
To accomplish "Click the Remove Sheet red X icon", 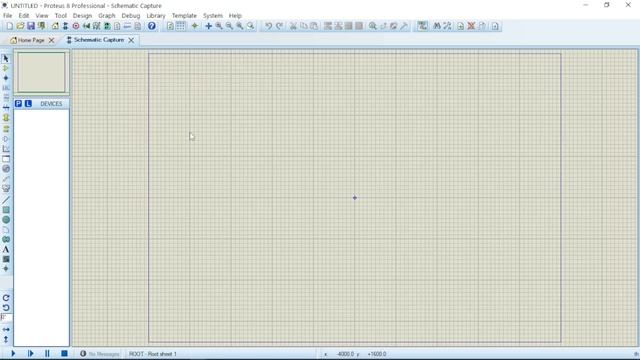I will coord(471,26).
